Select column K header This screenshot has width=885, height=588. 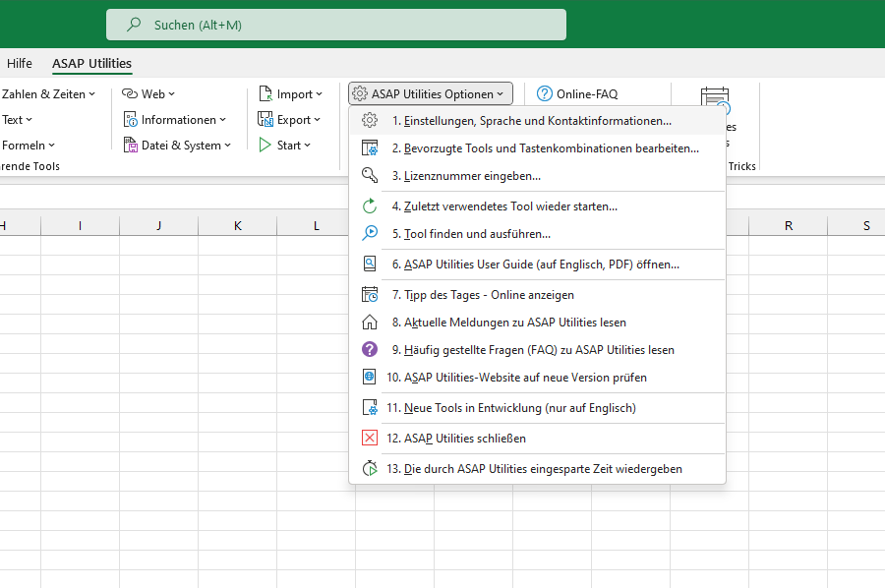click(x=238, y=226)
